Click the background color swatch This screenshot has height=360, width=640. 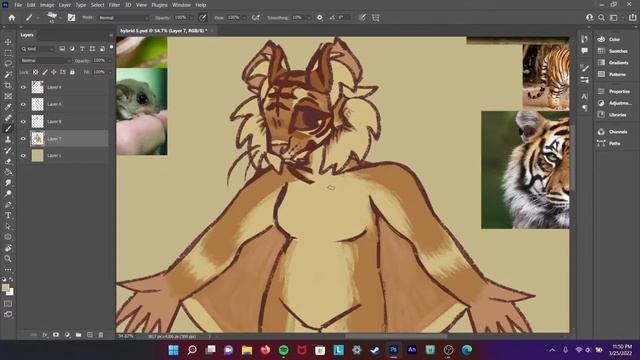pos(10,292)
